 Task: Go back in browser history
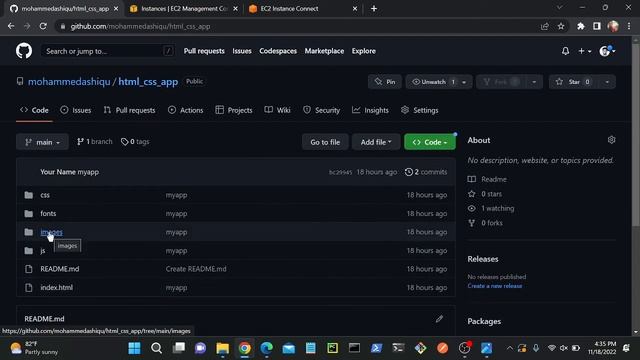point(11,26)
